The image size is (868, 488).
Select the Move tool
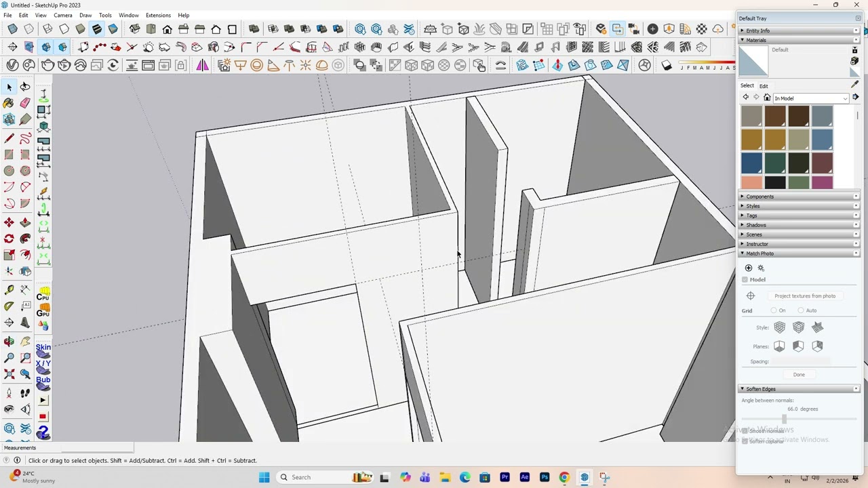(x=9, y=222)
